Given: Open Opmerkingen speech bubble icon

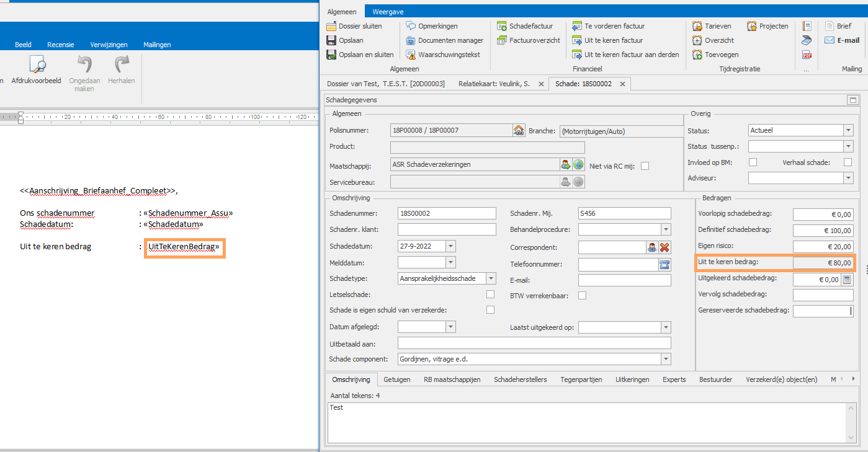Looking at the screenshot, I should pos(411,26).
